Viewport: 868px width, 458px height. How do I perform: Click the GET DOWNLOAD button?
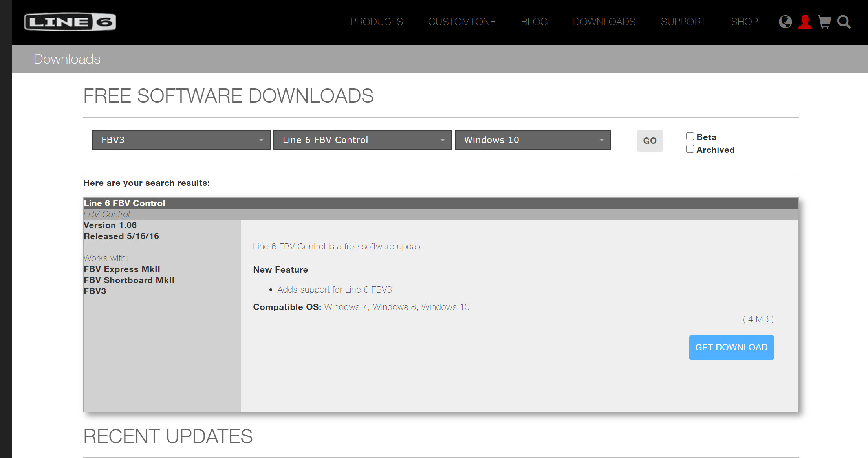[731, 348]
